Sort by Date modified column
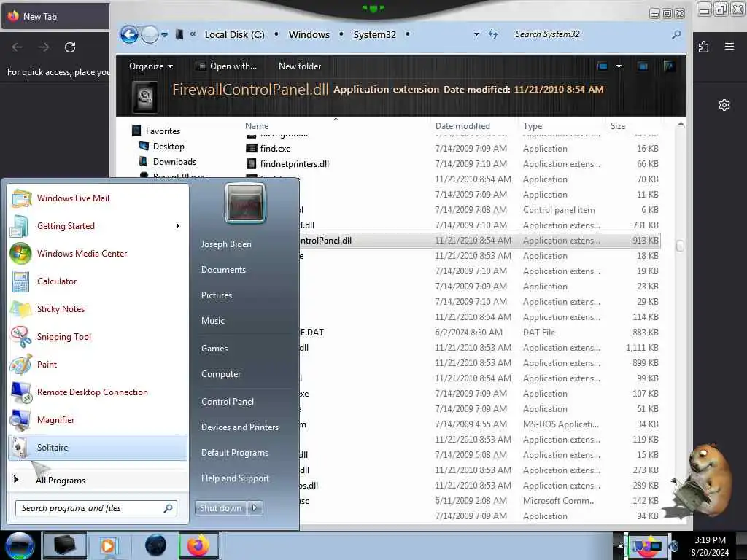747x560 pixels. (x=462, y=126)
